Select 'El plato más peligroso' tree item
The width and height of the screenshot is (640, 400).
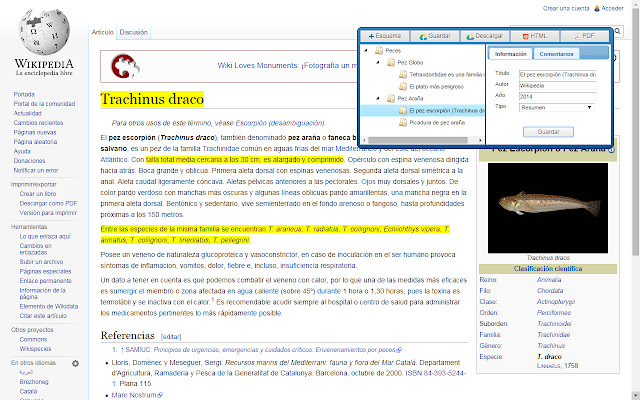(434, 86)
